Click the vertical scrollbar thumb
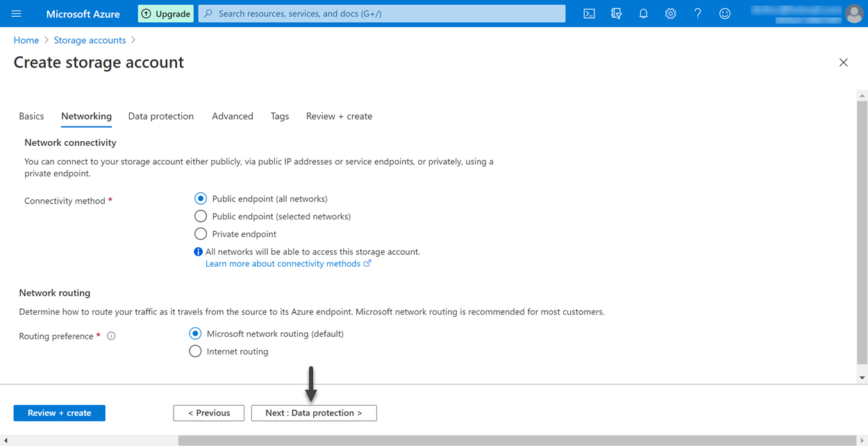 [x=862, y=233]
